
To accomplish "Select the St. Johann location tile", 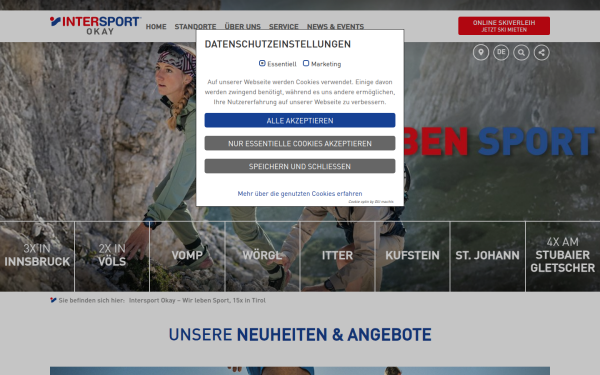I will 488,256.
